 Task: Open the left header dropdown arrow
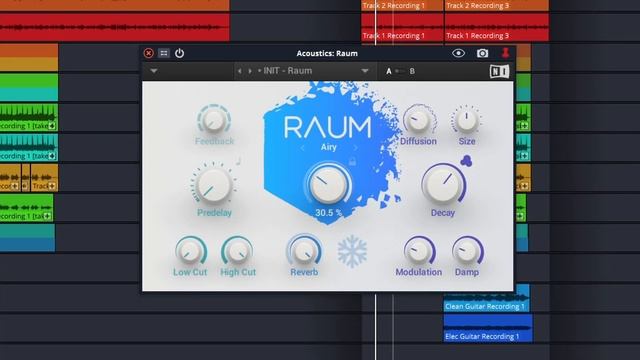(x=153, y=71)
